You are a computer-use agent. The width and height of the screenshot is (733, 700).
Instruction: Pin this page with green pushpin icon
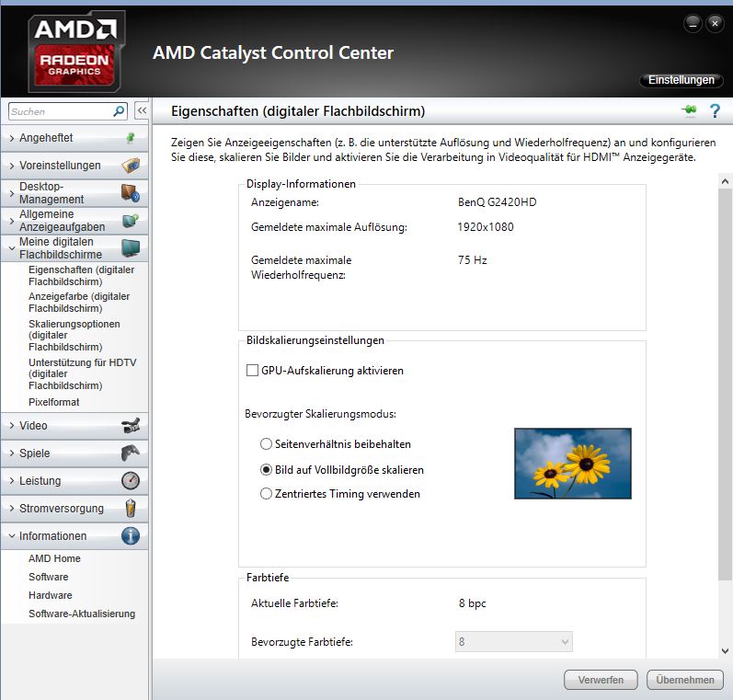click(x=689, y=110)
